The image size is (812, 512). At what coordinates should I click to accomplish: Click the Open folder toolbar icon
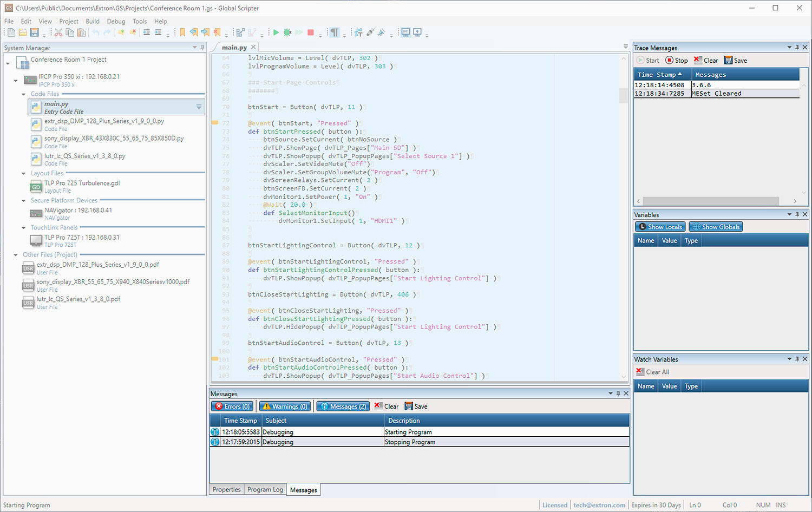coord(23,32)
